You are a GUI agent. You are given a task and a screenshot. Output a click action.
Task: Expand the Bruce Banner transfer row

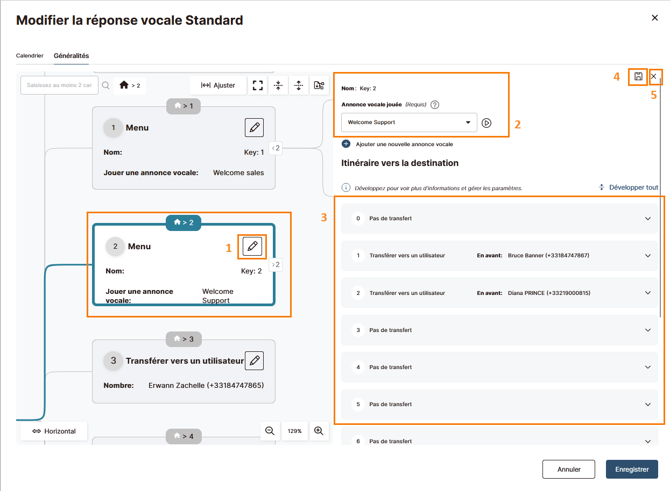click(499, 256)
